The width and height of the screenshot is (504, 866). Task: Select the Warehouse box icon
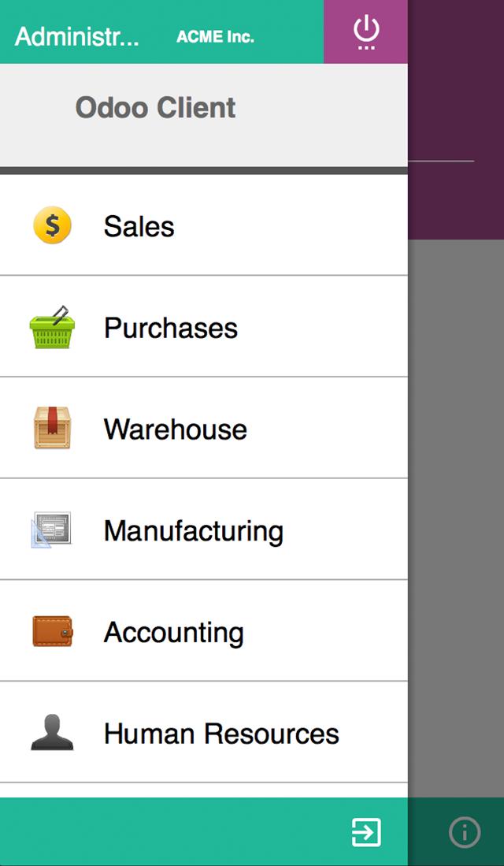52,429
